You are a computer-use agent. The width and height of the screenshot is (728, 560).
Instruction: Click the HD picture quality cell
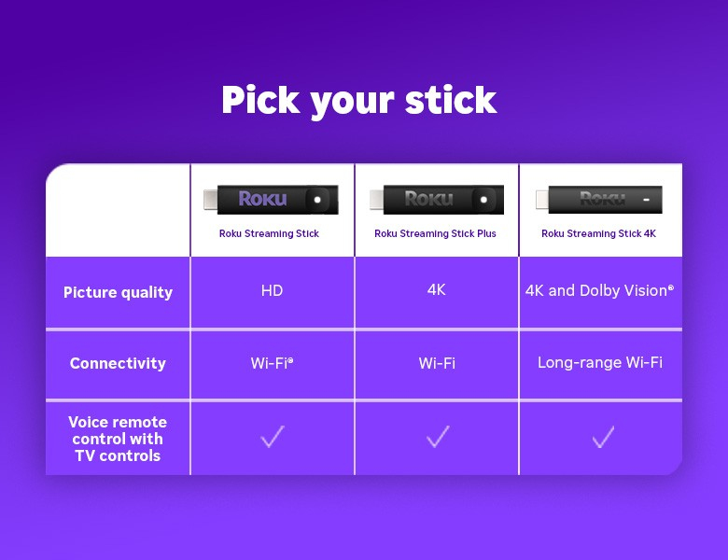[x=272, y=290]
